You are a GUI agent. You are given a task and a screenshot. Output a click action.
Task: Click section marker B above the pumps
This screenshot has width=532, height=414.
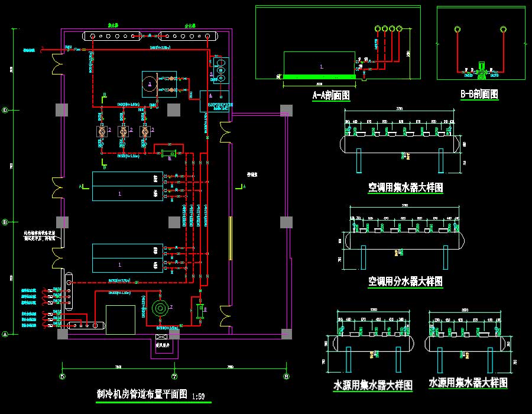104,98
